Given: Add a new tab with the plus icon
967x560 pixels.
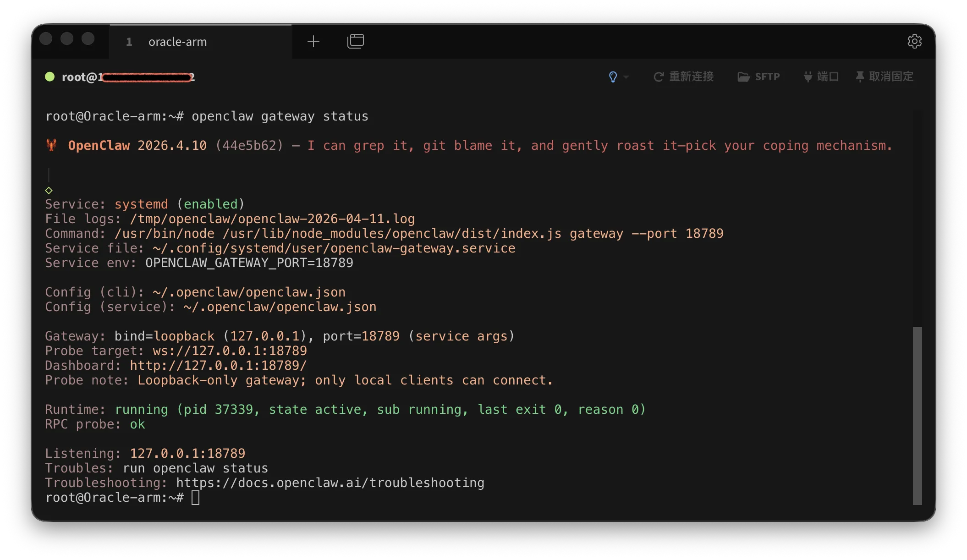Looking at the screenshot, I should point(313,41).
